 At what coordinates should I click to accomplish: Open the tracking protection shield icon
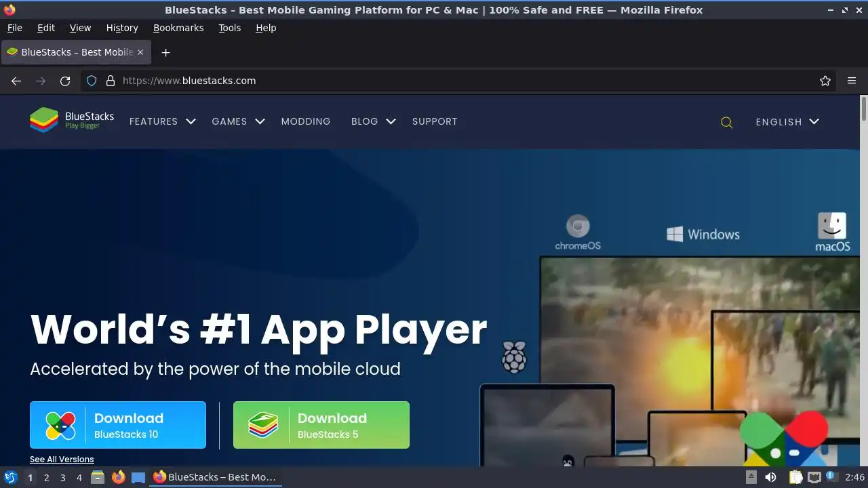(x=92, y=81)
